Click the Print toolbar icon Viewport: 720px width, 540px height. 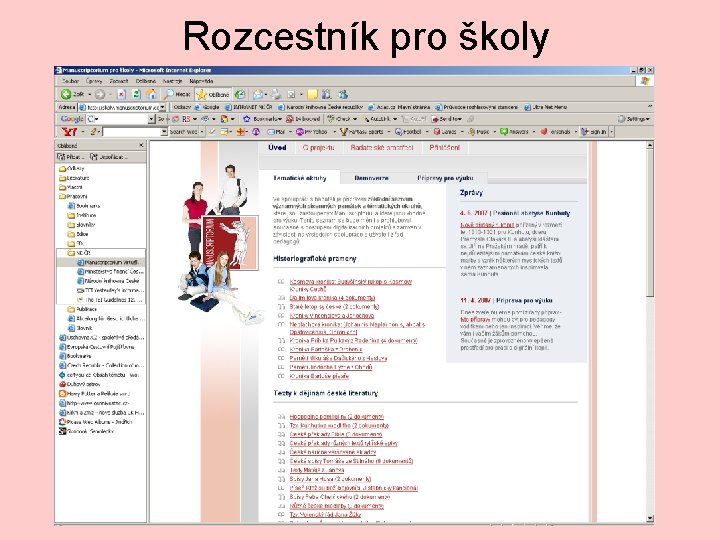(x=276, y=94)
